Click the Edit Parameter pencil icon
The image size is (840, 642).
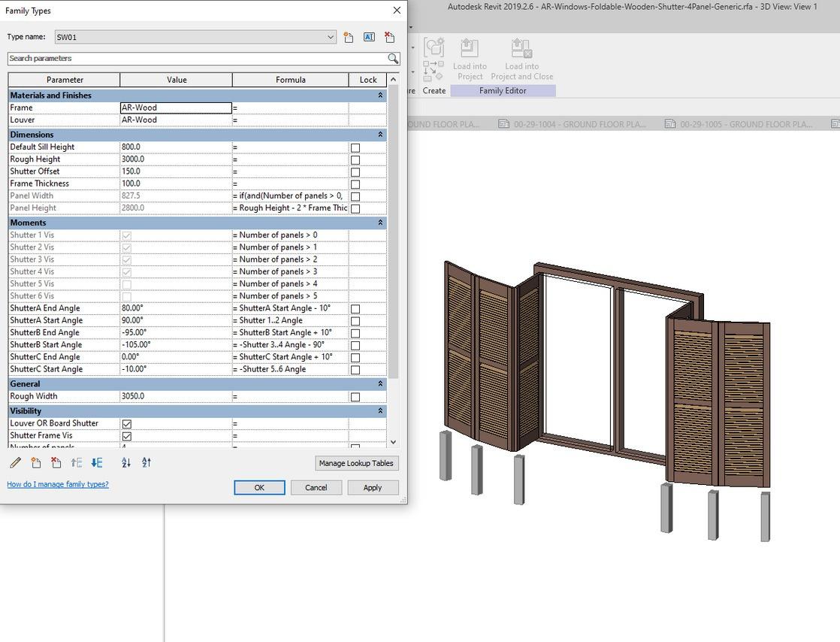15,463
